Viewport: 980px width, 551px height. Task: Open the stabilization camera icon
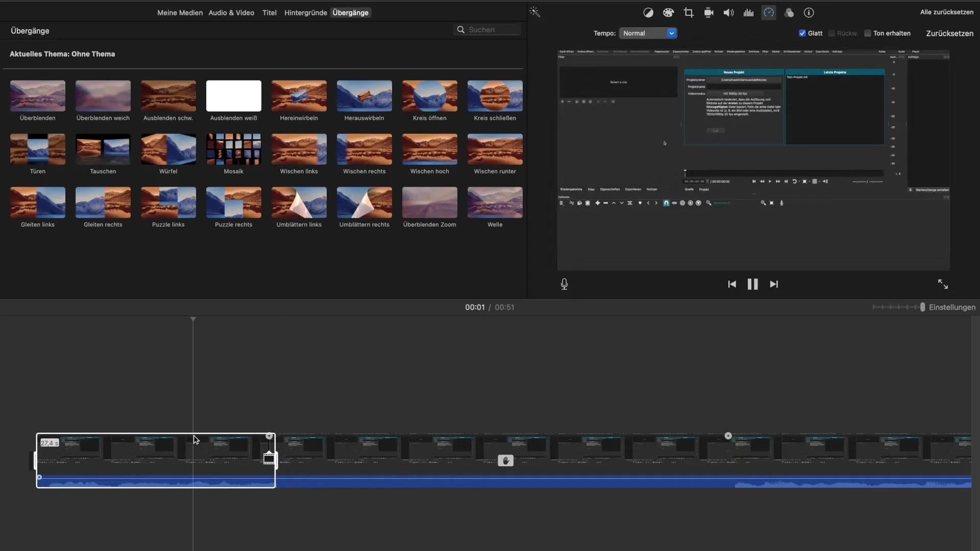(708, 13)
